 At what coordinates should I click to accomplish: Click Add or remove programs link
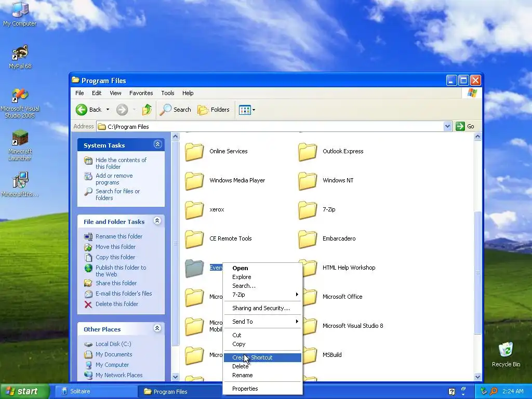tap(114, 179)
